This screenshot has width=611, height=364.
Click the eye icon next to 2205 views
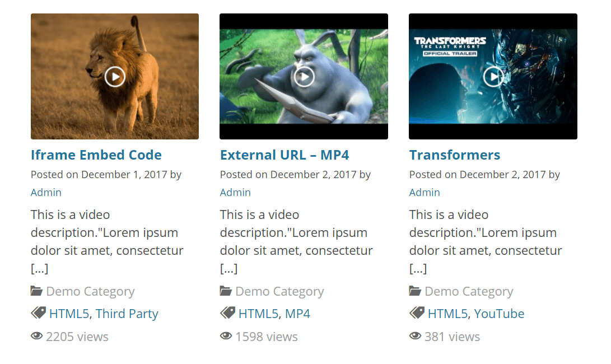37,335
